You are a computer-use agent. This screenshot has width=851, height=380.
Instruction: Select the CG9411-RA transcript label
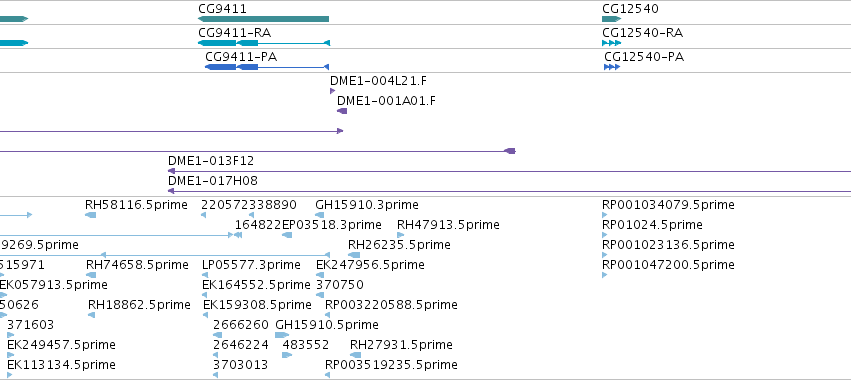point(234,33)
